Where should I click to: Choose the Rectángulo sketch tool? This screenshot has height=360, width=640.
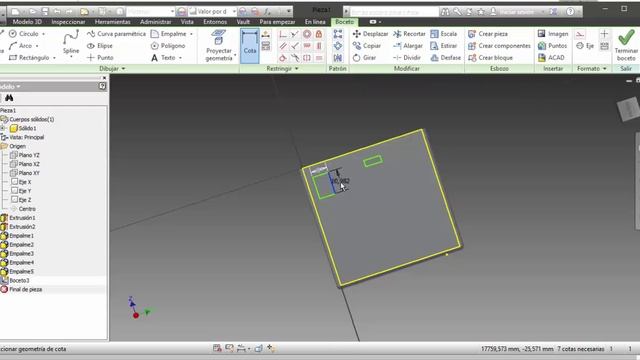[x=29, y=58]
